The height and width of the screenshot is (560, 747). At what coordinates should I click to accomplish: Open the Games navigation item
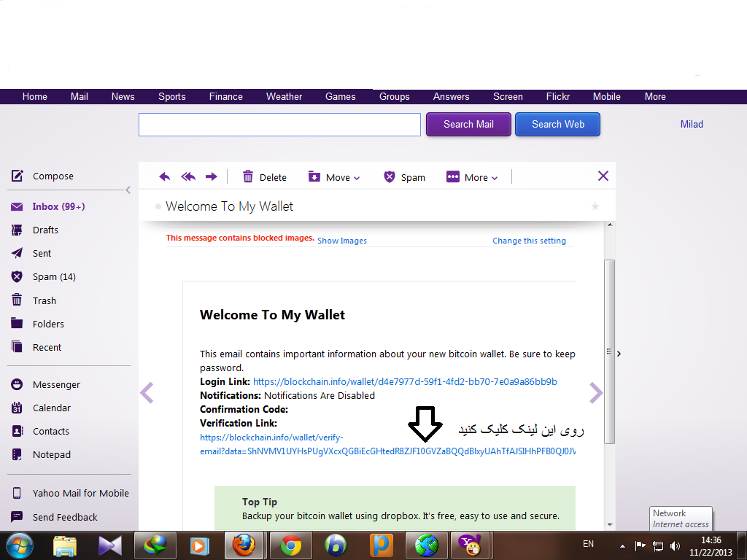tap(340, 97)
